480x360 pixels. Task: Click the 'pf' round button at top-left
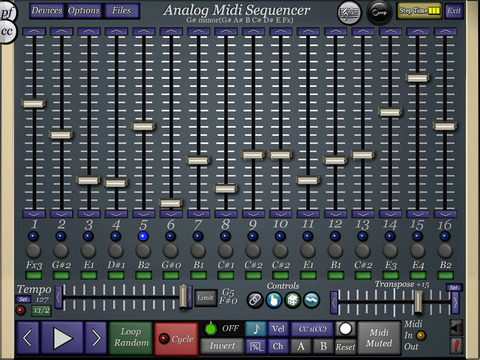[7, 13]
